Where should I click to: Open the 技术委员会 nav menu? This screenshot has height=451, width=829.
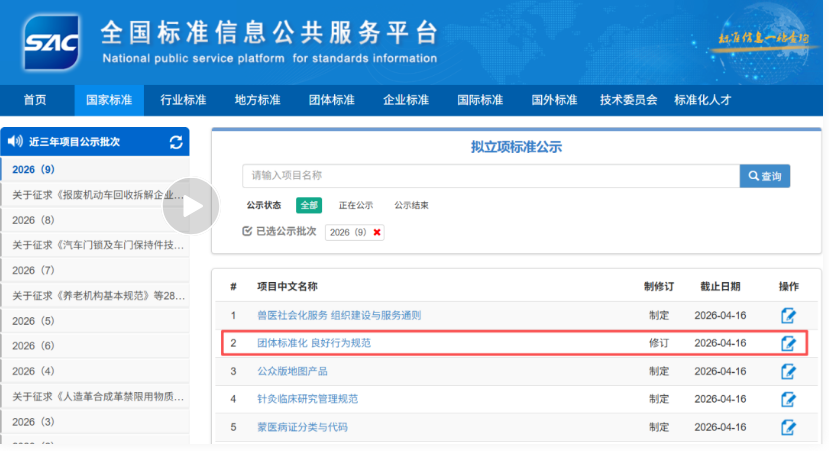628,100
